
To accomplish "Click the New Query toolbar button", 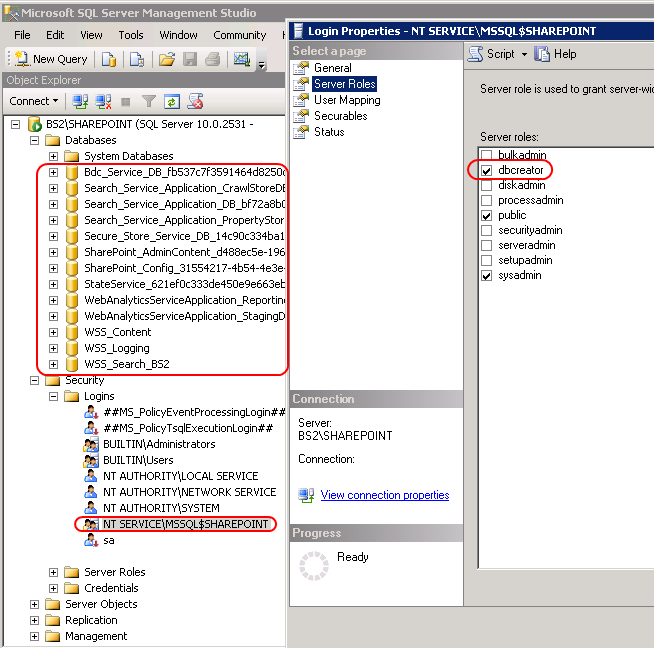I will click(x=50, y=59).
